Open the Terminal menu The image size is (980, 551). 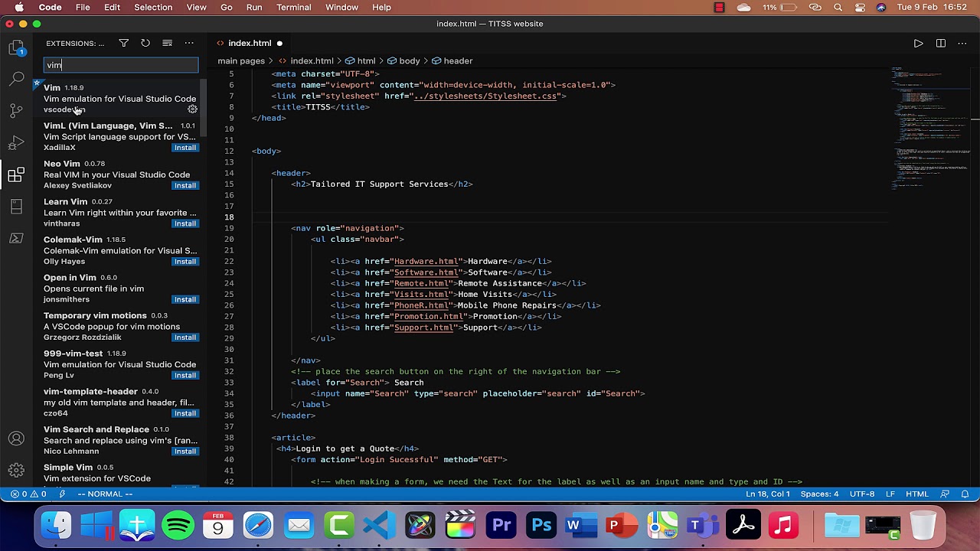click(294, 8)
